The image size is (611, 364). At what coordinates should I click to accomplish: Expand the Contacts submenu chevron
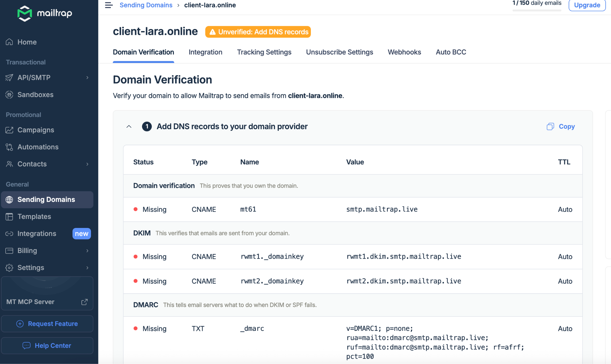coord(87,164)
